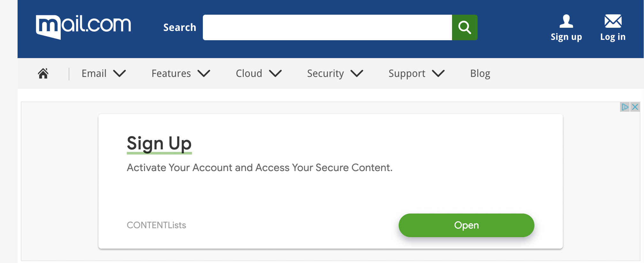Screen dimensions: 644x263
Task: Click the green magnifier search button
Action: click(464, 27)
